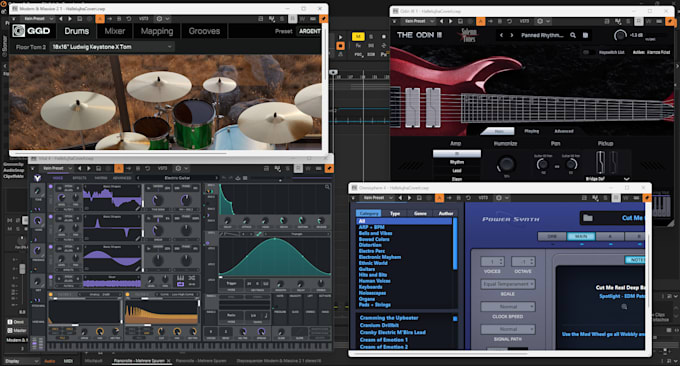Toggle the orange pin in Modern & Massive window
The image size is (680, 366).
[x=324, y=19]
